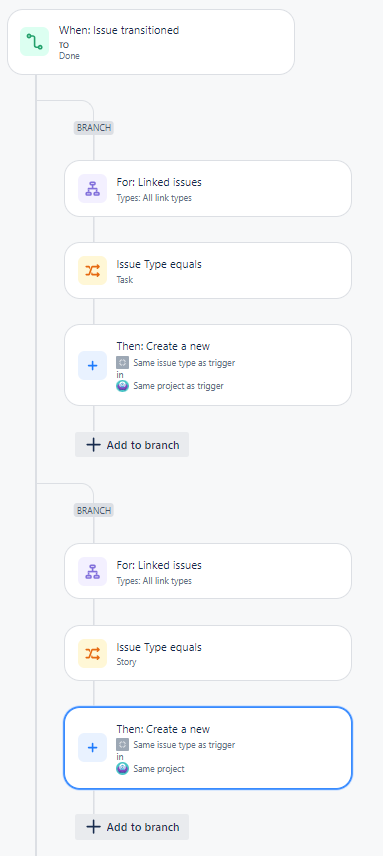The width and height of the screenshot is (383, 856).
Task: Click project avatar next to Same project
Action: 123,769
